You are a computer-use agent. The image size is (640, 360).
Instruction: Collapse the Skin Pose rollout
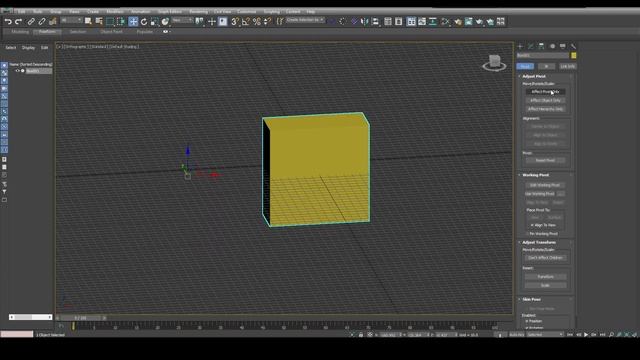pos(531,299)
